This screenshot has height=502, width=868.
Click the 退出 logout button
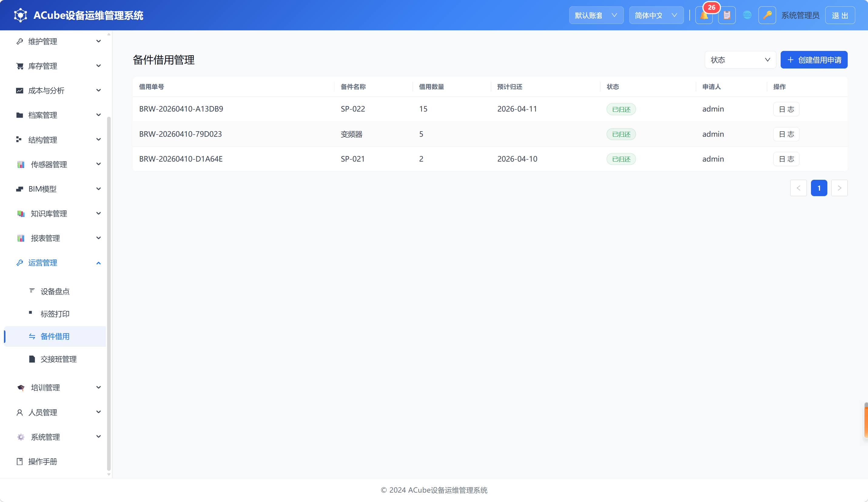[840, 15]
